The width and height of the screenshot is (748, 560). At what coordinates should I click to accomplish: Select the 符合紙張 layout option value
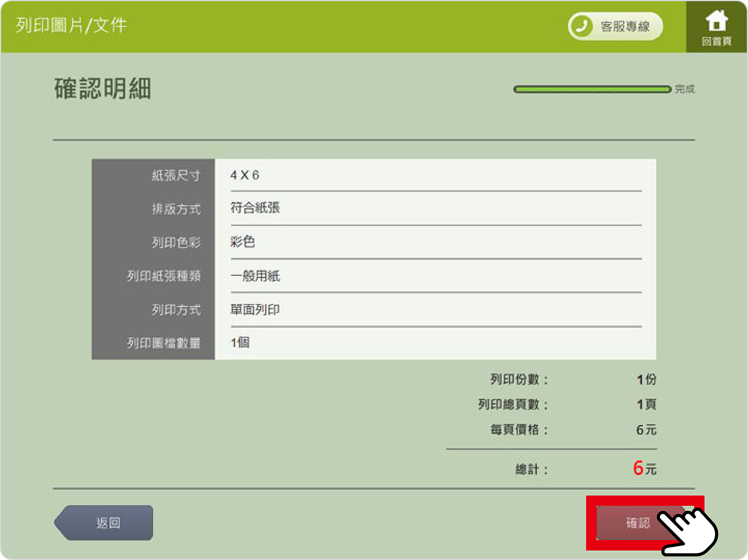point(255,209)
